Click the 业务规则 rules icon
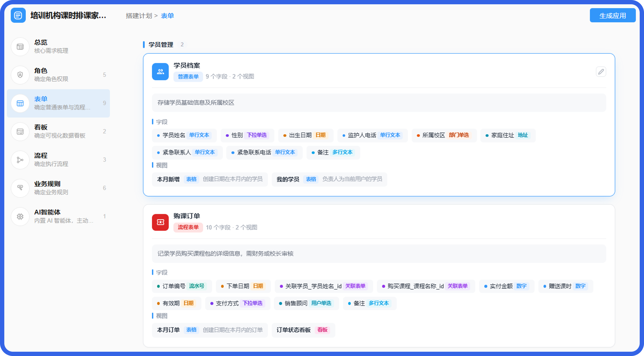 point(20,188)
